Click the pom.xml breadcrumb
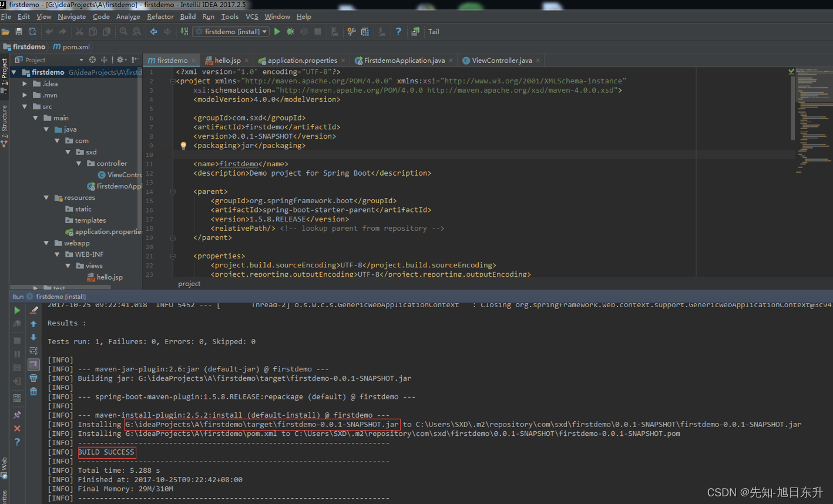Screen dimensions: 833x504 pyautogui.click(x=72, y=46)
